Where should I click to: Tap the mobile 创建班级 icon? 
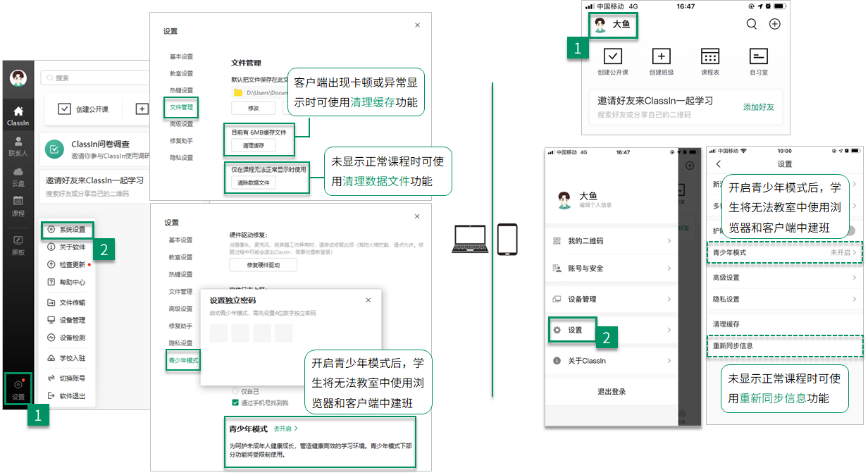[x=661, y=56]
